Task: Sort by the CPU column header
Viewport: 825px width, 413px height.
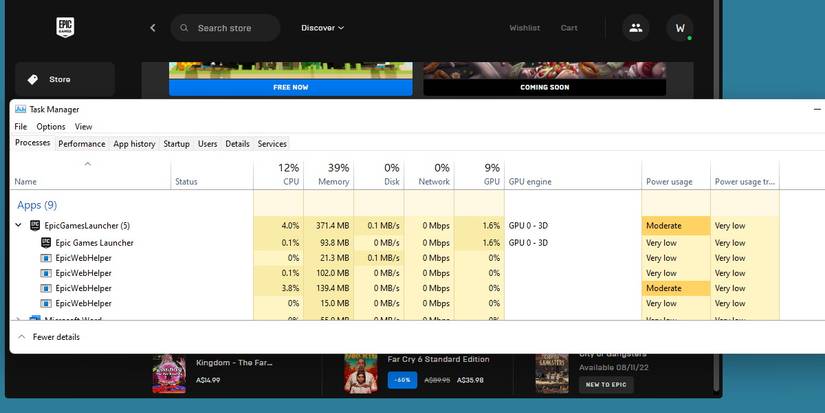Action: pyautogui.click(x=279, y=175)
